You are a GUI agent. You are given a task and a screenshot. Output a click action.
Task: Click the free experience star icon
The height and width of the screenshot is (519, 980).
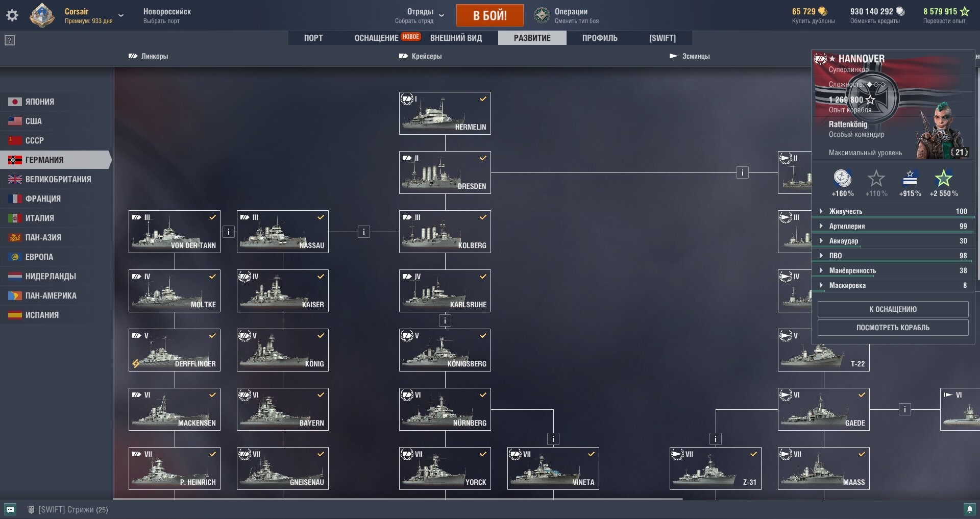[964, 11]
